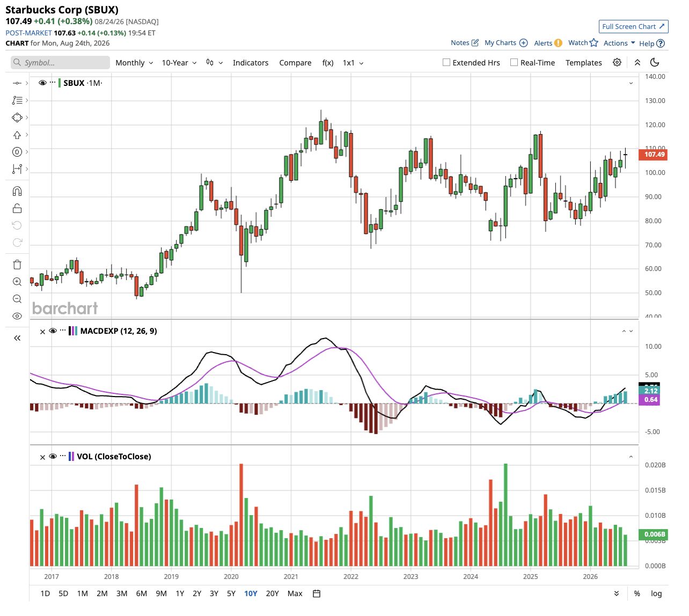The height and width of the screenshot is (616, 689).
Task: Click the lock drawings icon
Action: pyautogui.click(x=17, y=208)
